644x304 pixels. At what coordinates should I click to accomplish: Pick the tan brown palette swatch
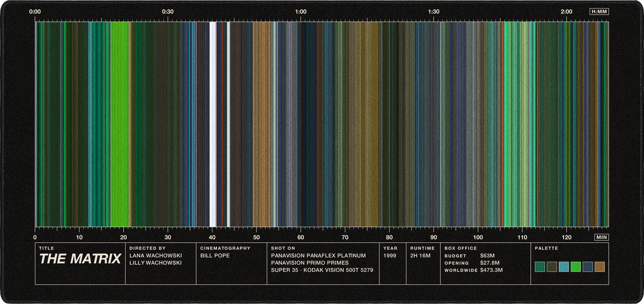click(599, 267)
